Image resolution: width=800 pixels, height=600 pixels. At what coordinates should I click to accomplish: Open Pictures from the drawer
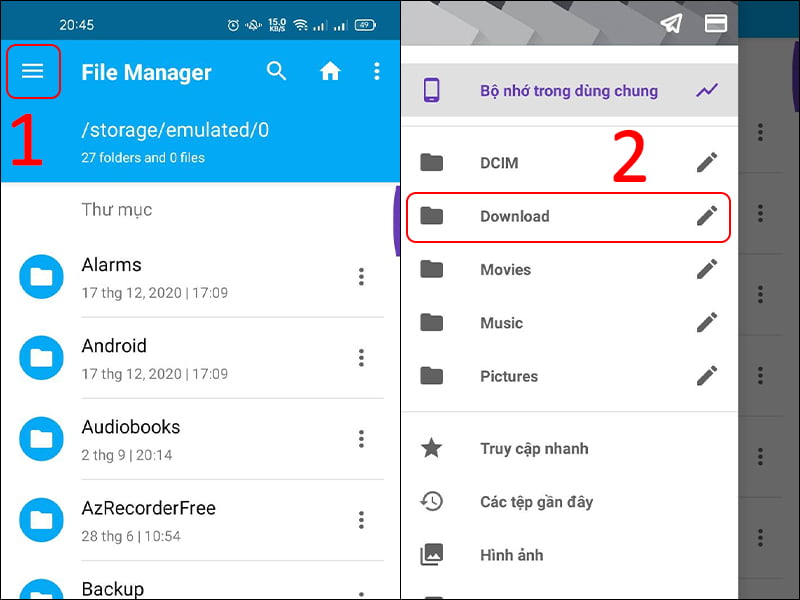569,376
